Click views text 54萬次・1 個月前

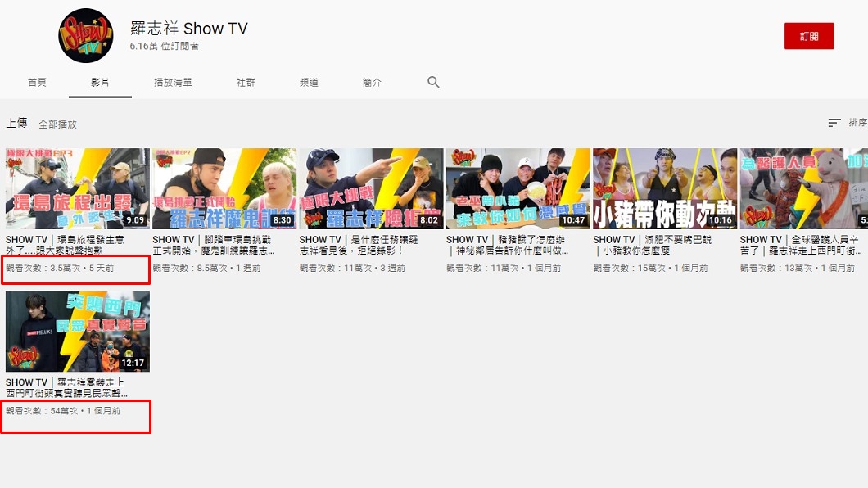[63, 410]
